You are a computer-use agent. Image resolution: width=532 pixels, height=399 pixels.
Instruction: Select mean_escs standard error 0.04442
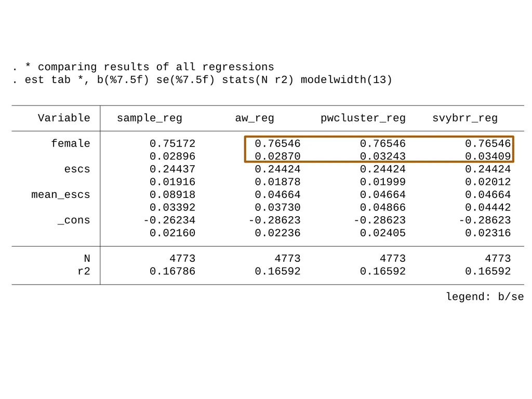488,207
